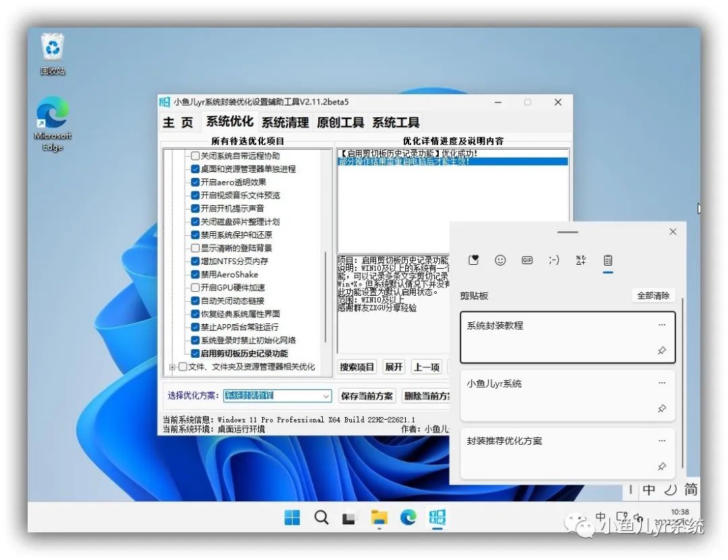The image size is (728, 560).
Task: Uncheck 禁用系统保护和还原 checkbox
Action: (x=195, y=235)
